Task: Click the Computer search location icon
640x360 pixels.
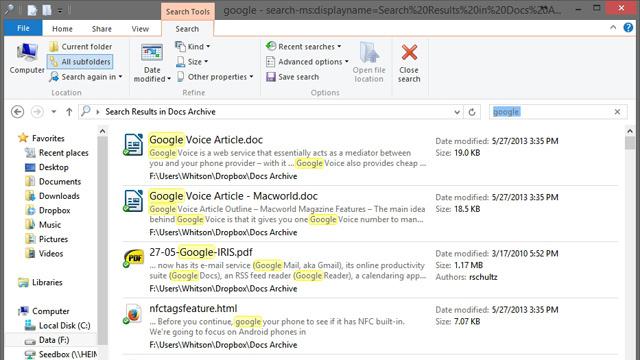Action: pyautogui.click(x=27, y=58)
